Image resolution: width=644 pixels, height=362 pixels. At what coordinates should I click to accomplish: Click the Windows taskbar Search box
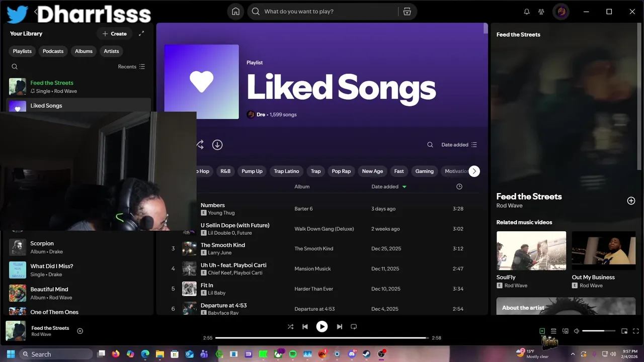(56, 354)
